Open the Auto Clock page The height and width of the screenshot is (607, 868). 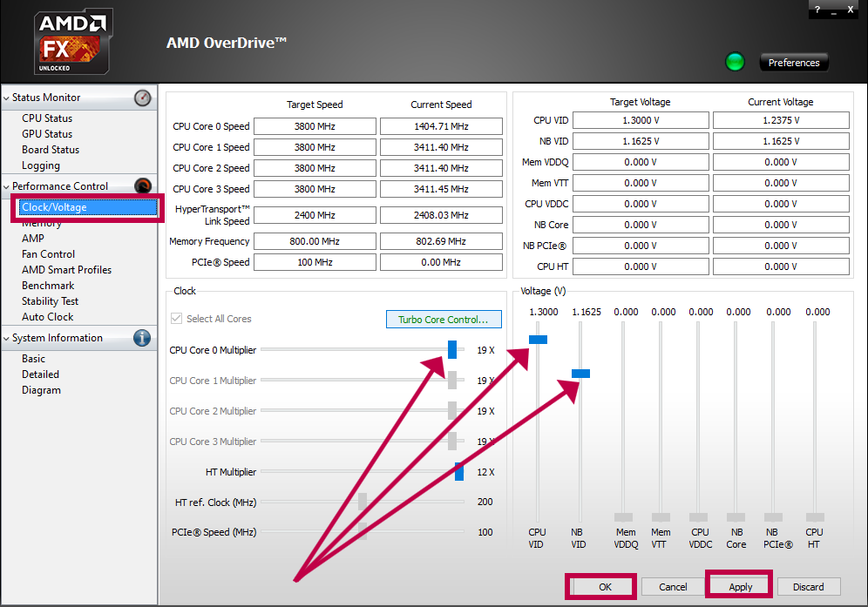point(48,317)
